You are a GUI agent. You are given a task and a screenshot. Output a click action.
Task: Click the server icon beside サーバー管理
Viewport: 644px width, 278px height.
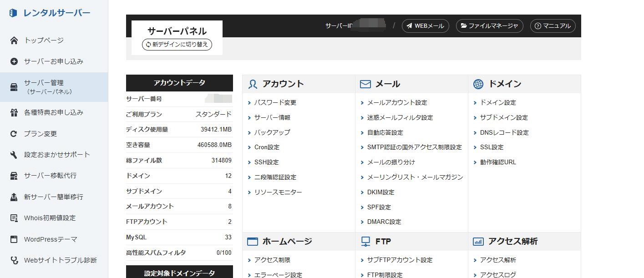[14, 86]
